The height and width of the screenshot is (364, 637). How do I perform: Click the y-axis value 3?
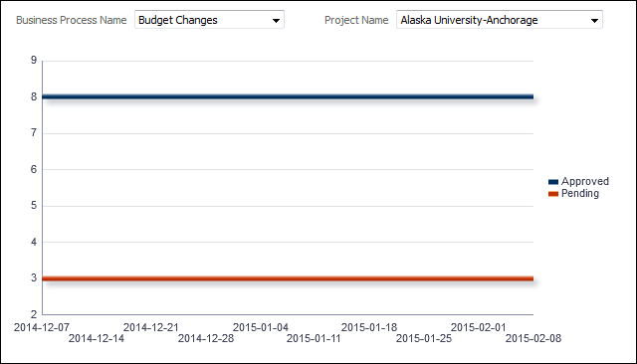[34, 277]
